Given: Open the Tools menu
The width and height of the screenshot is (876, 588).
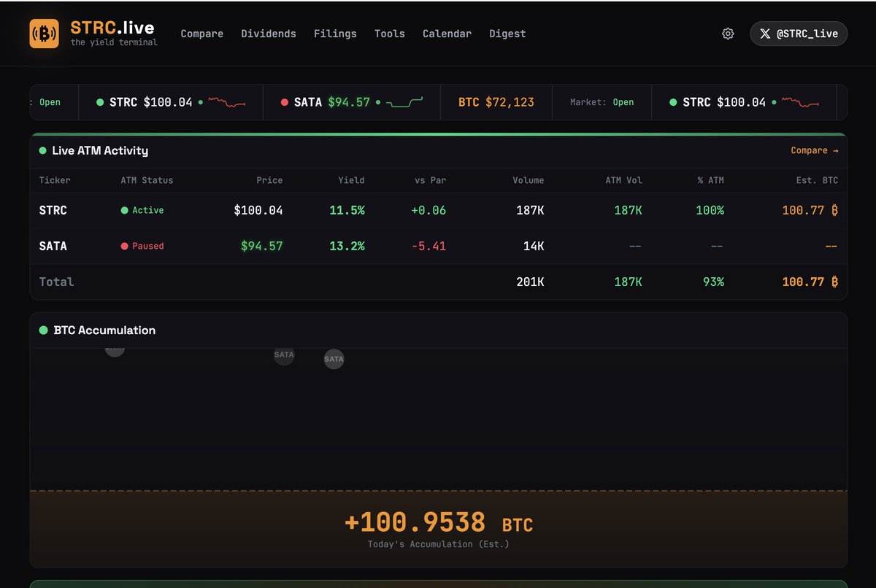Looking at the screenshot, I should tap(390, 34).
